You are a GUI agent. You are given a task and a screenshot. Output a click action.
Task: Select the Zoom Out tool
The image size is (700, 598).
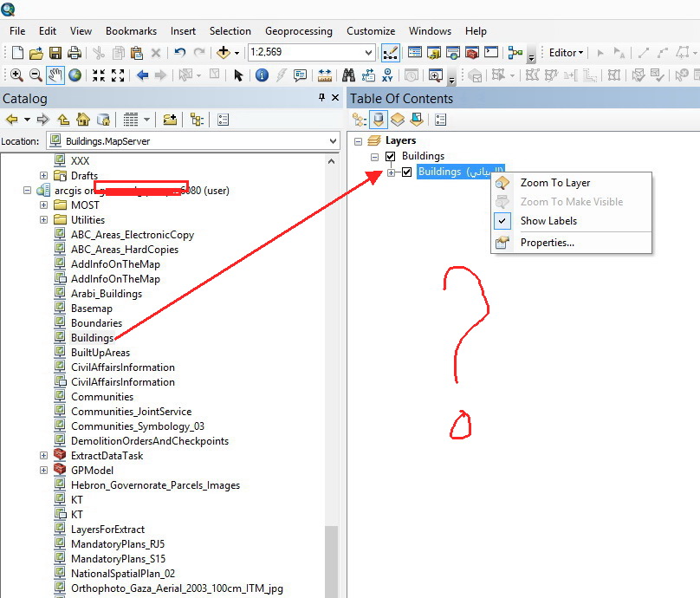click(x=36, y=75)
